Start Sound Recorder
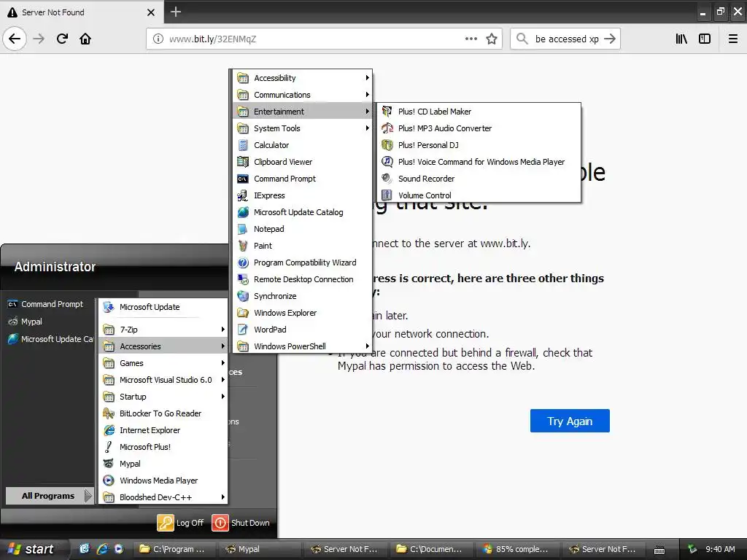Screen dimensions: 747x560 pyautogui.click(x=479, y=179)
